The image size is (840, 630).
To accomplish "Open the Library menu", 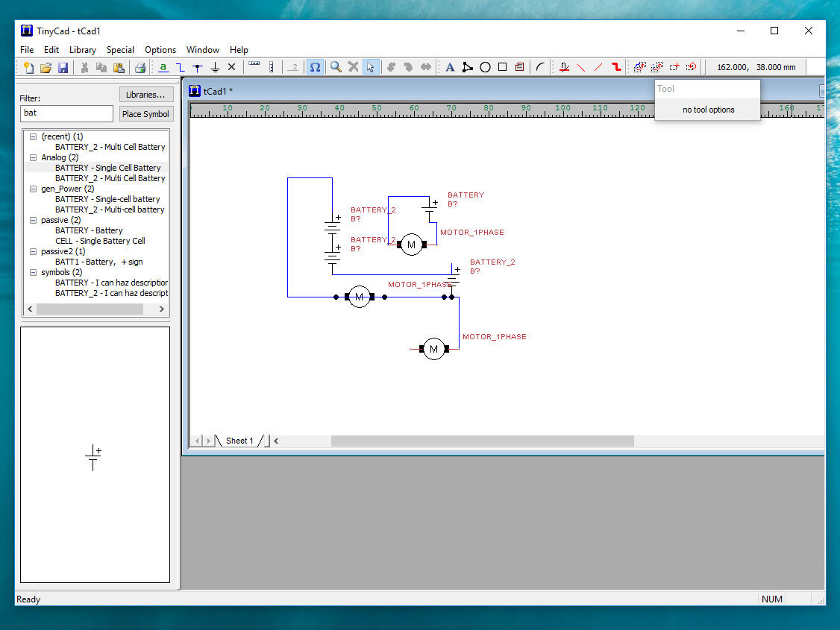I will (x=83, y=50).
